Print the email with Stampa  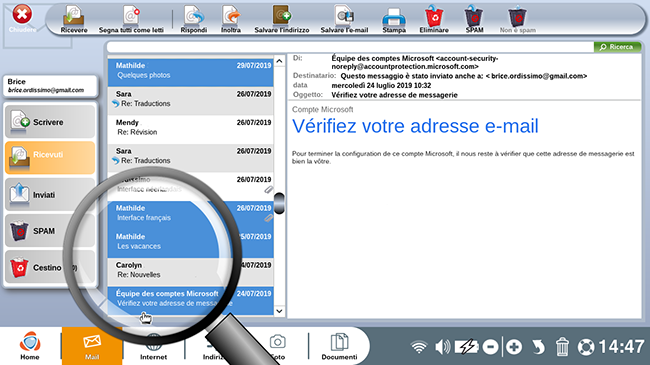point(394,19)
